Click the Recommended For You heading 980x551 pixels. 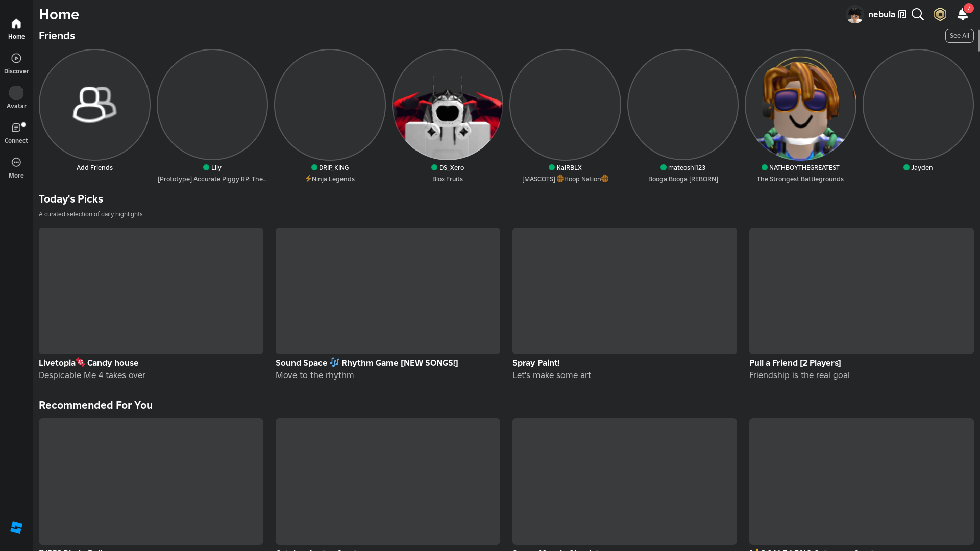95,405
